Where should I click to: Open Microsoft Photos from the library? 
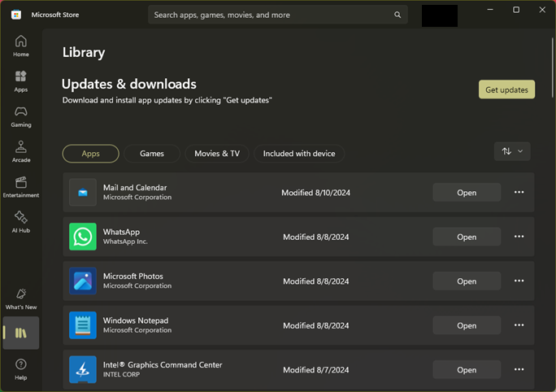click(x=467, y=281)
